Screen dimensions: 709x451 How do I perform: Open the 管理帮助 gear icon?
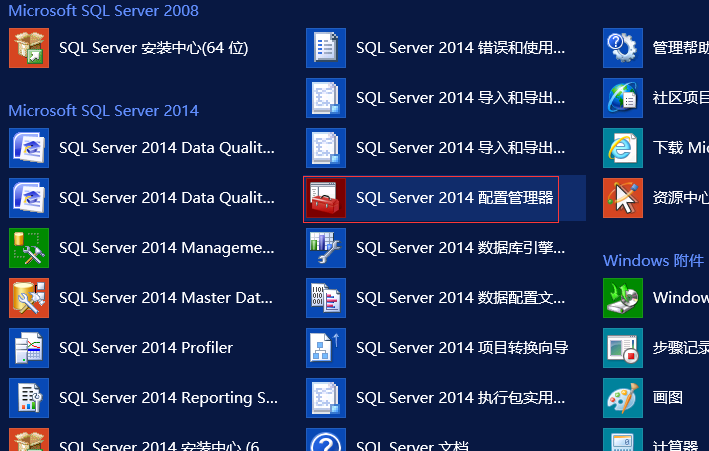click(x=623, y=48)
